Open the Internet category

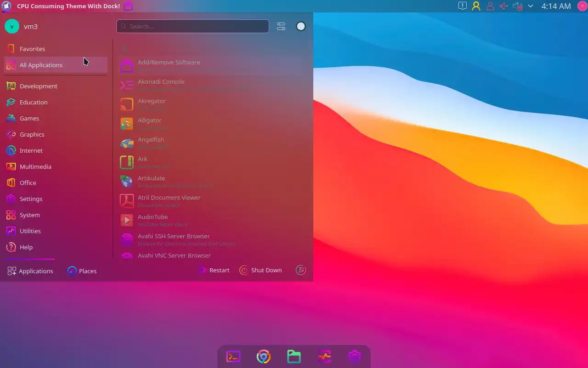[x=56, y=150]
